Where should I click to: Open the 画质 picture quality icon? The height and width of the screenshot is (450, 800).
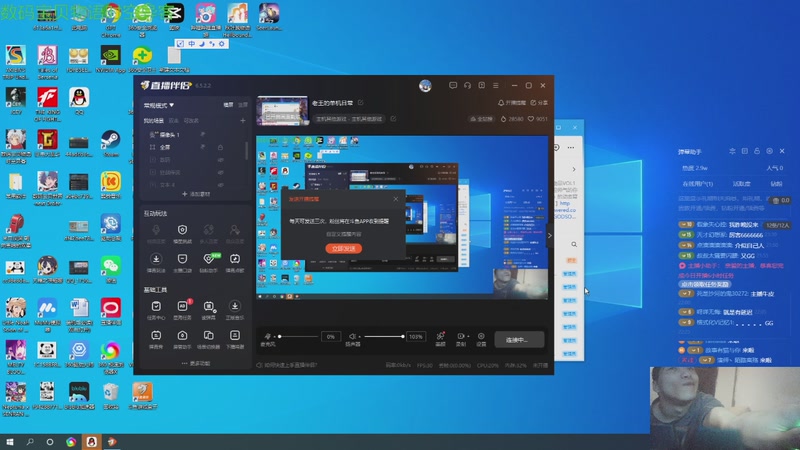point(440,336)
